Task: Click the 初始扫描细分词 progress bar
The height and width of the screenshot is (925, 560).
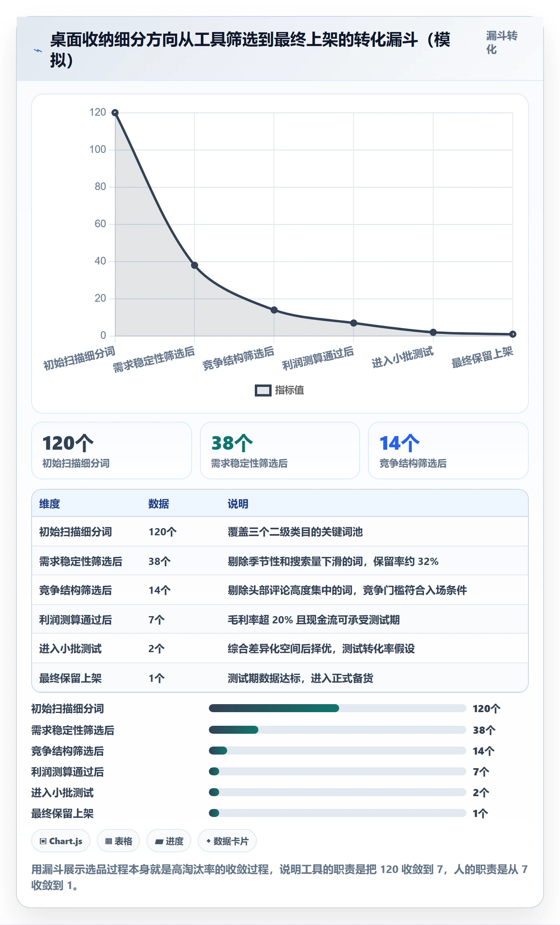Action: coord(338,709)
